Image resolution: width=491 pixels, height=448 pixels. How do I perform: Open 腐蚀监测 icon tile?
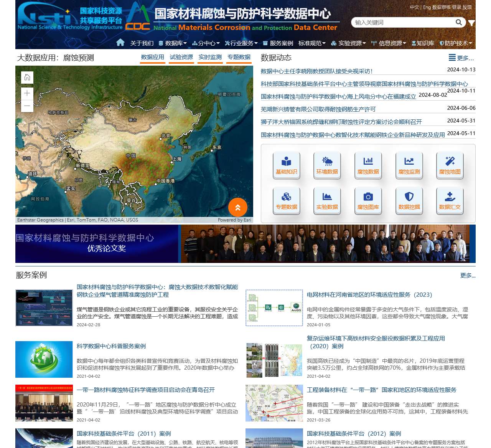pyautogui.click(x=409, y=165)
